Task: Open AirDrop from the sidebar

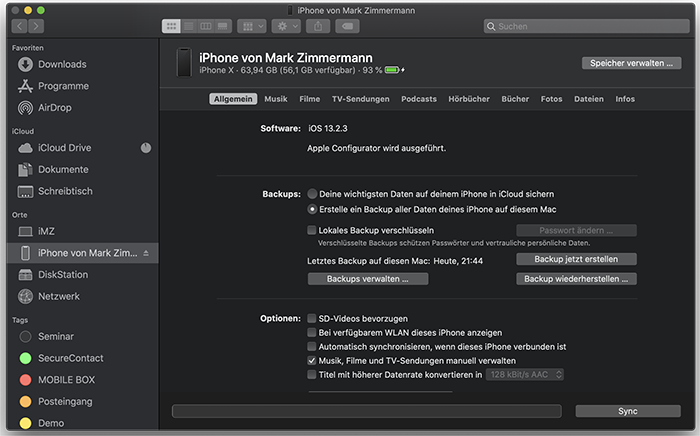Action: [x=55, y=108]
